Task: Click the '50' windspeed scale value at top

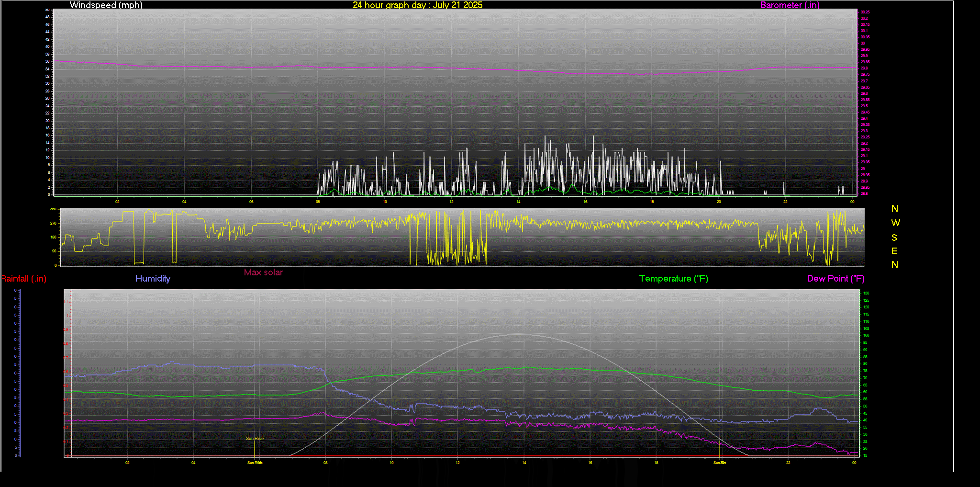Action: point(47,10)
